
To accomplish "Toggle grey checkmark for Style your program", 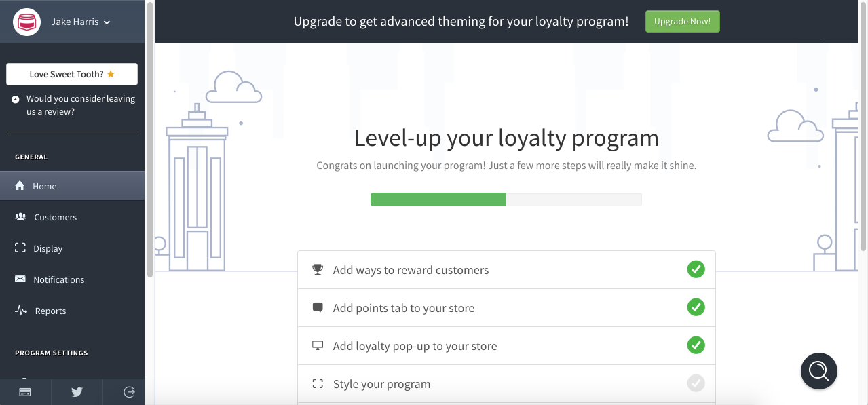I will (x=696, y=383).
